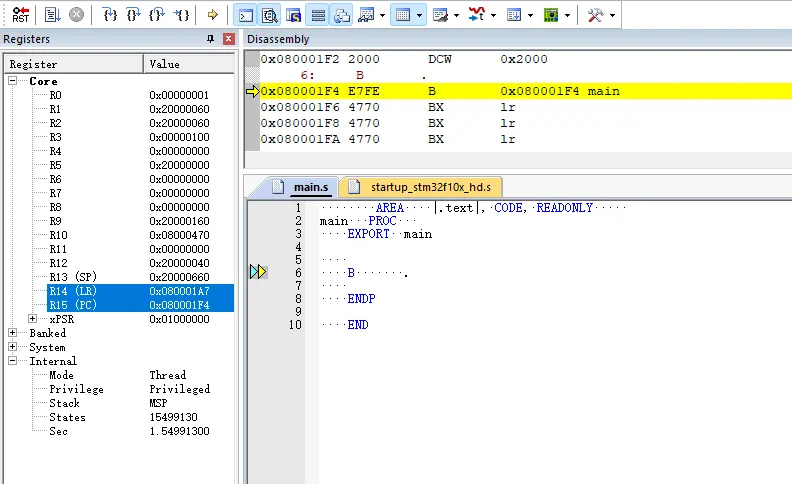The width and height of the screenshot is (792, 484).
Task: Toggle the Command Window button
Action: (245, 15)
